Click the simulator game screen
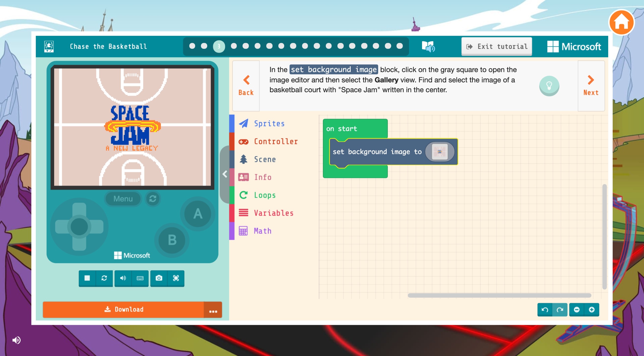 pos(132,127)
